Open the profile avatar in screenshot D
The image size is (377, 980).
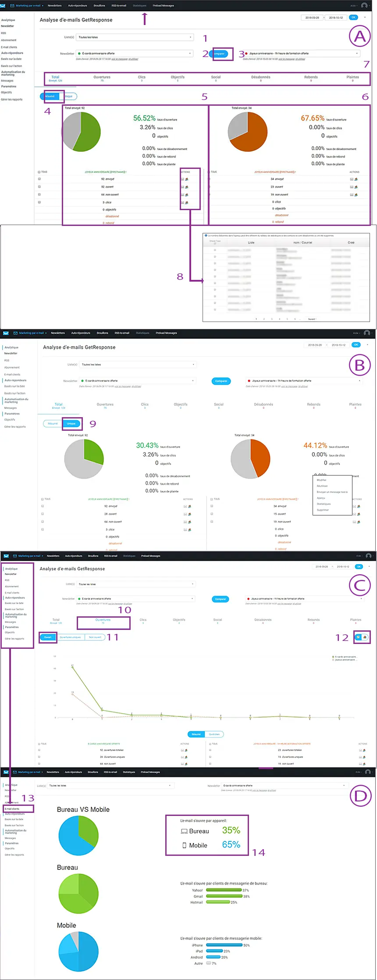[368, 772]
